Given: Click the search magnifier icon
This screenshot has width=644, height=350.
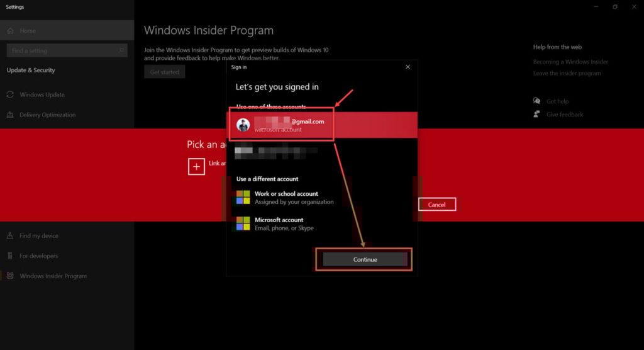Looking at the screenshot, I should (x=121, y=50).
